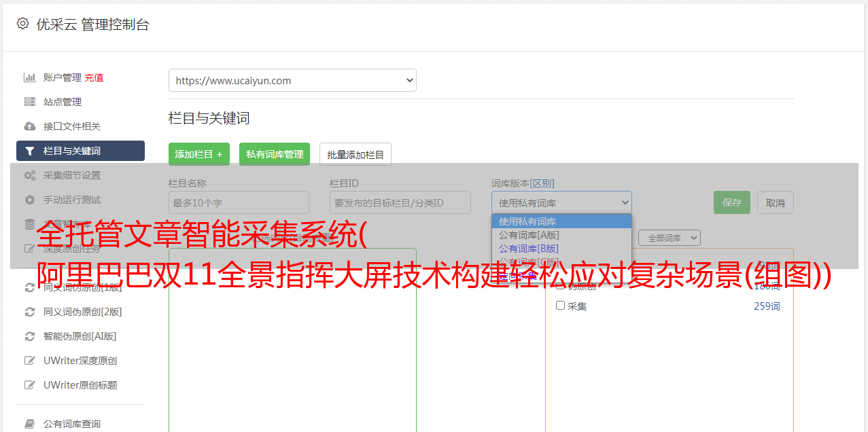Click the play icon for 手动运行测试
868x432 pixels.
tap(29, 200)
